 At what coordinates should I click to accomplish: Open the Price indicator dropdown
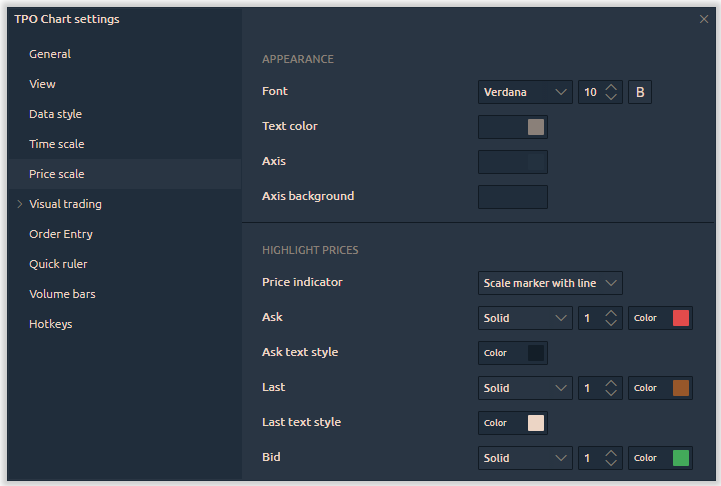[x=550, y=283]
